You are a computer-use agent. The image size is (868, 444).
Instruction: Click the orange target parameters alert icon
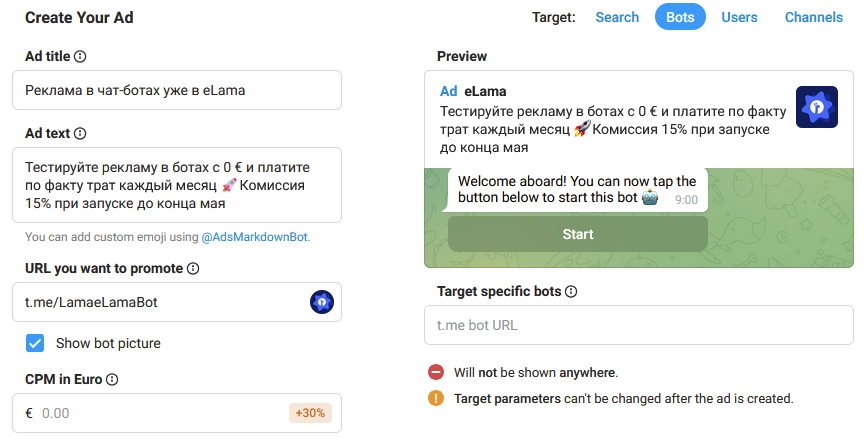436,398
